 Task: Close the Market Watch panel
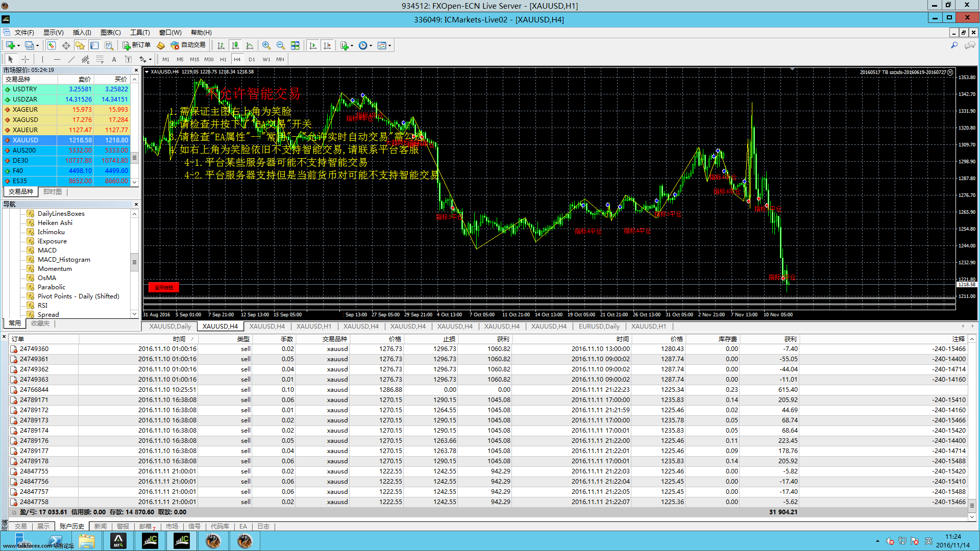coord(136,70)
